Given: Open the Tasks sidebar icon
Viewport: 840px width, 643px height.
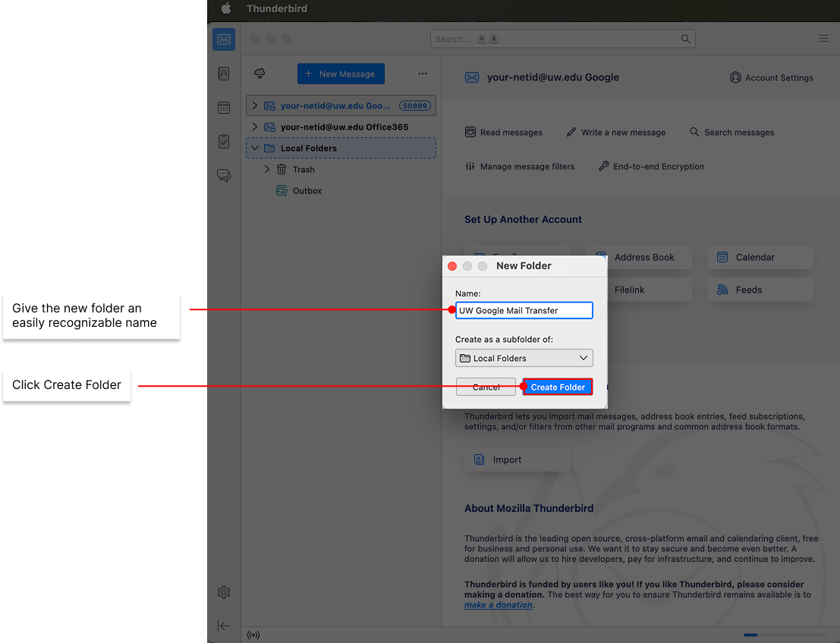Looking at the screenshot, I should tap(224, 142).
